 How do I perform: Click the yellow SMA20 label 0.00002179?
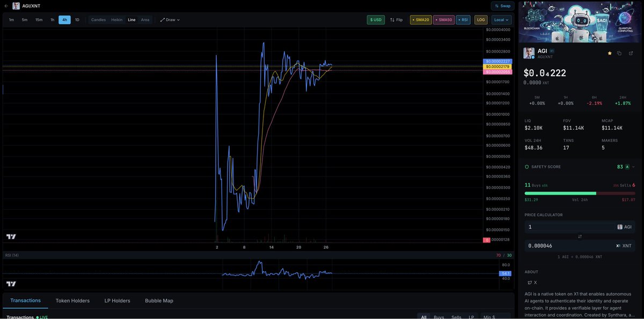click(498, 66)
